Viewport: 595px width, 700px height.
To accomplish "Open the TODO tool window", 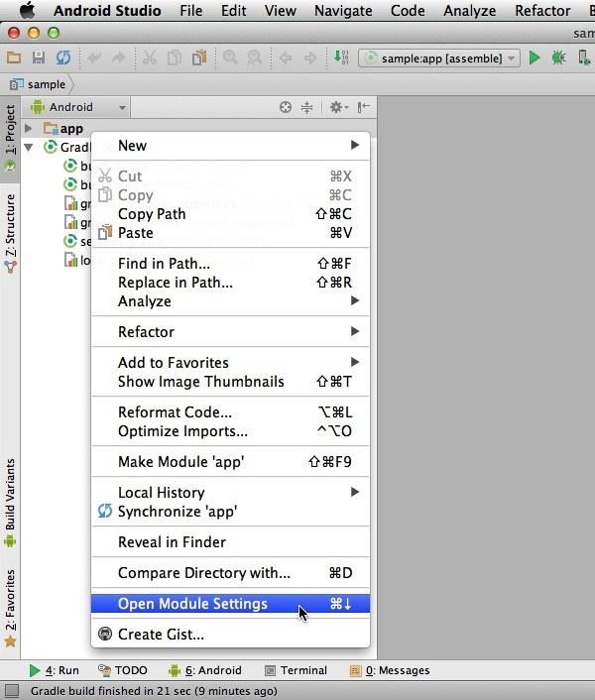I will 122,670.
